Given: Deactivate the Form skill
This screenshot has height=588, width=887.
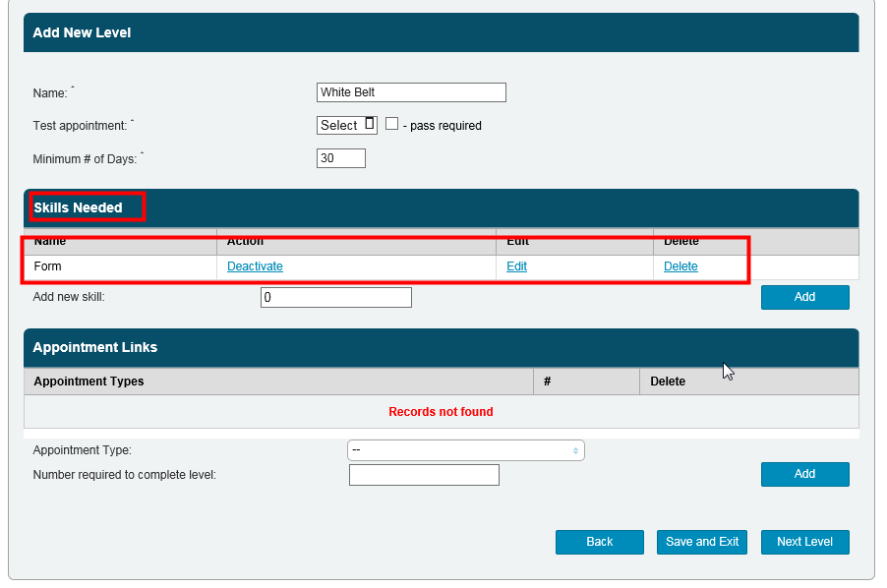Looking at the screenshot, I should 255,266.
